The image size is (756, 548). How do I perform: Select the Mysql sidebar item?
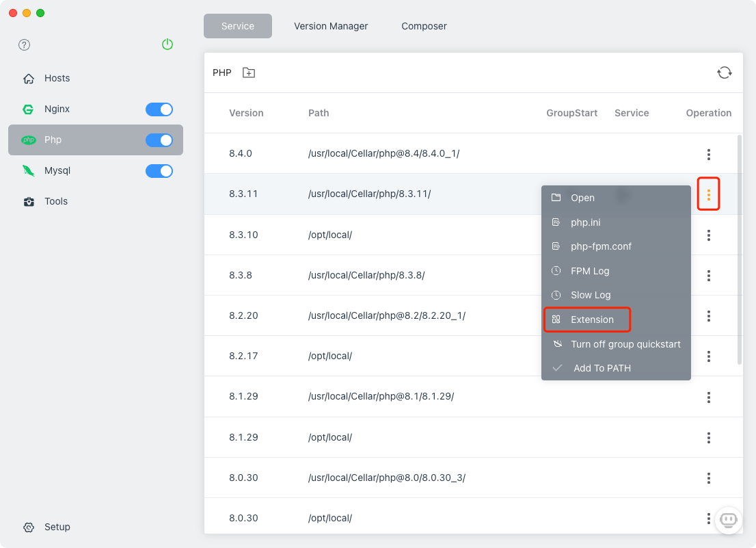point(96,171)
